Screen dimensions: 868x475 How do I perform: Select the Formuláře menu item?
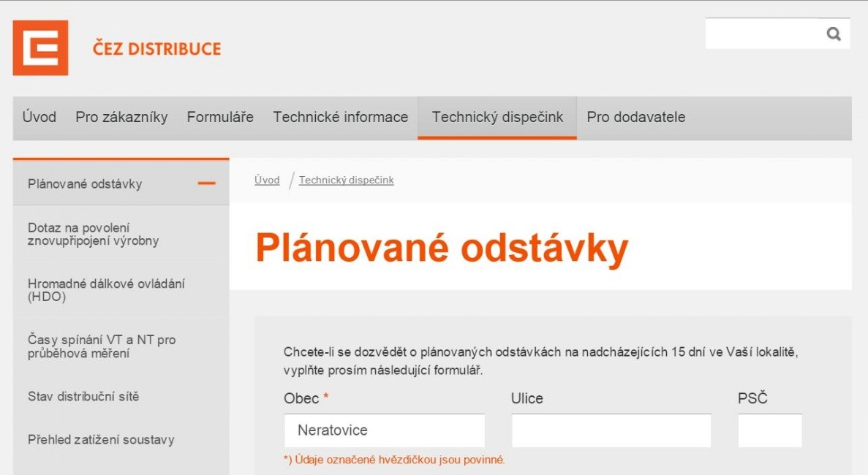[220, 117]
